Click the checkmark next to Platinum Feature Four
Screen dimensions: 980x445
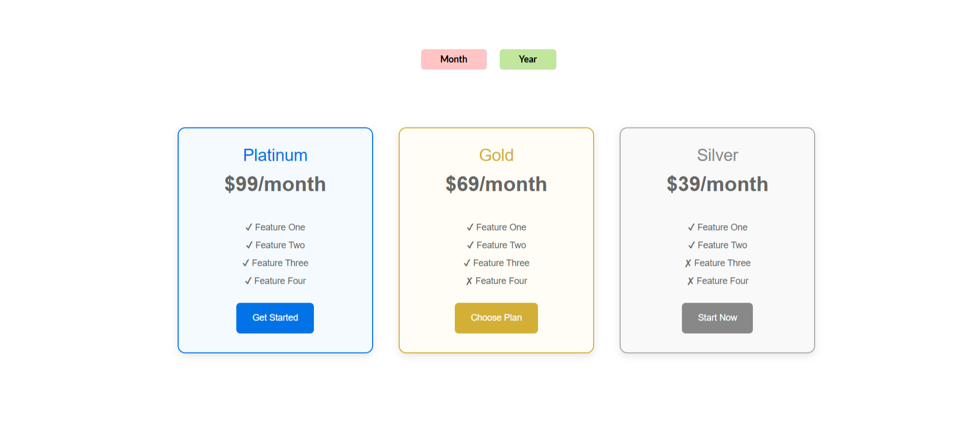(x=248, y=281)
